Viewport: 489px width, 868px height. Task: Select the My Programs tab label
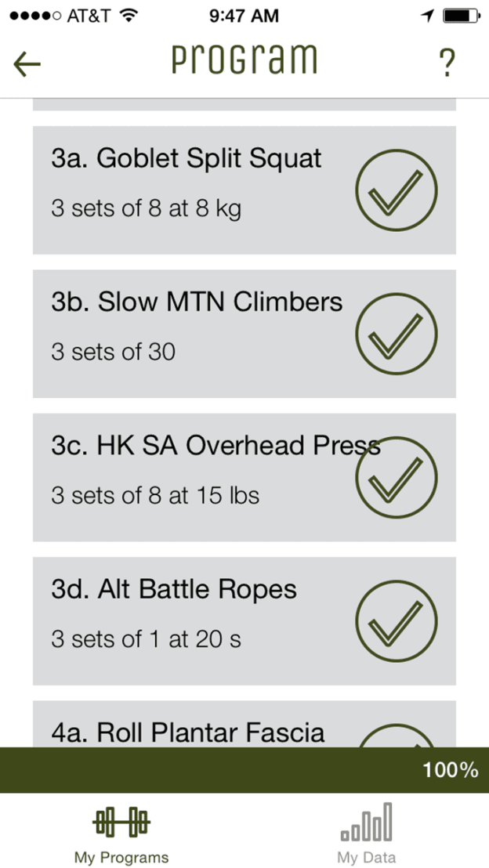pos(121,856)
